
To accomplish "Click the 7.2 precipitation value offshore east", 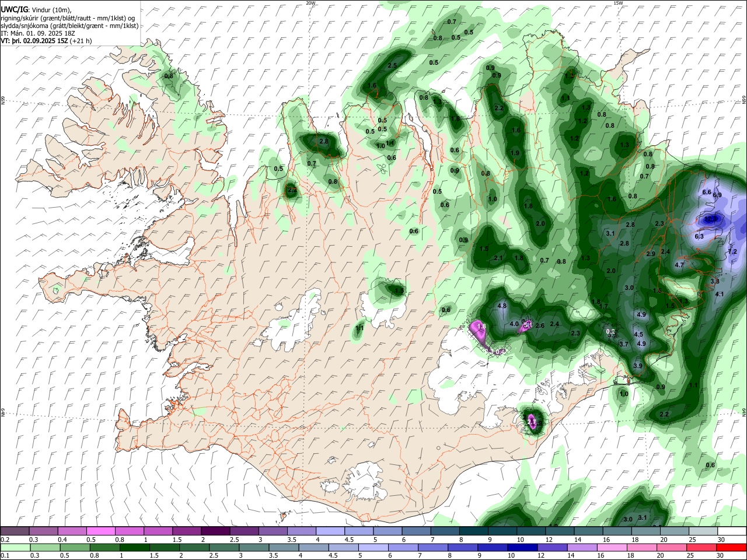I will (x=733, y=251).
